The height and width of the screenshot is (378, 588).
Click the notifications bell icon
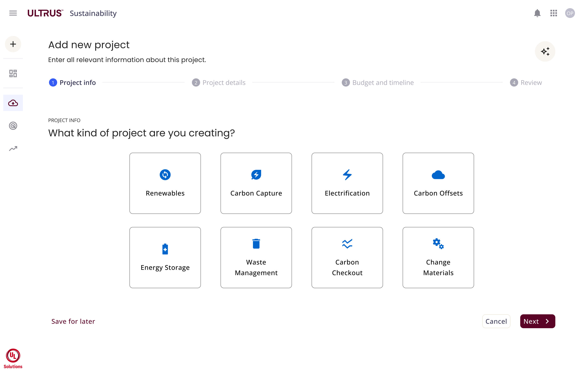tap(537, 13)
